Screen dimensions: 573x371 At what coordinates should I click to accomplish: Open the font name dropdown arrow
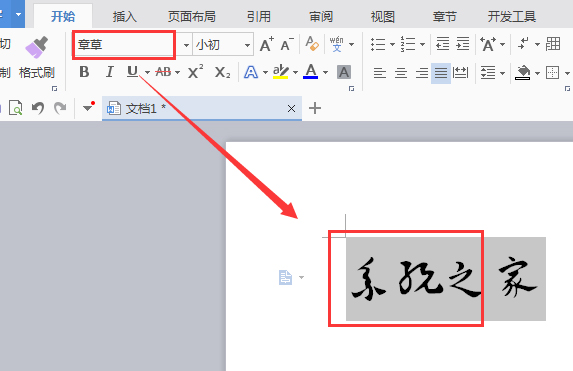(x=186, y=45)
